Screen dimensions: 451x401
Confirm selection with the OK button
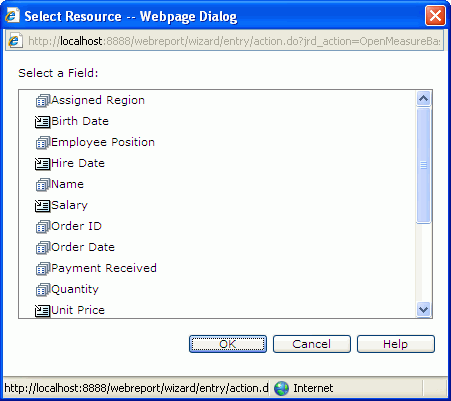tap(228, 344)
